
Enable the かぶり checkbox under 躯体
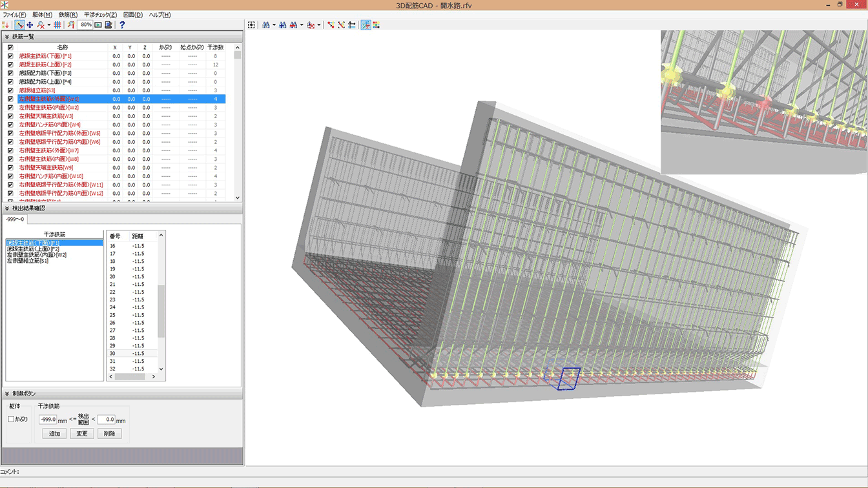coord(11,420)
